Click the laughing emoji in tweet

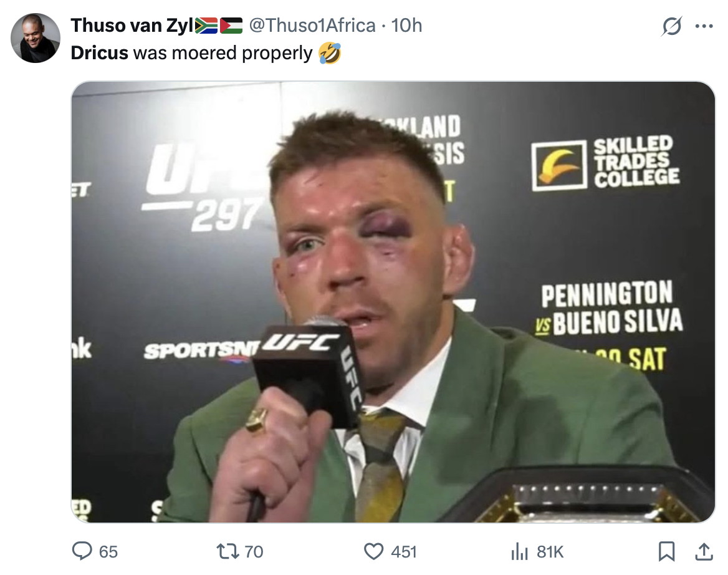click(330, 53)
